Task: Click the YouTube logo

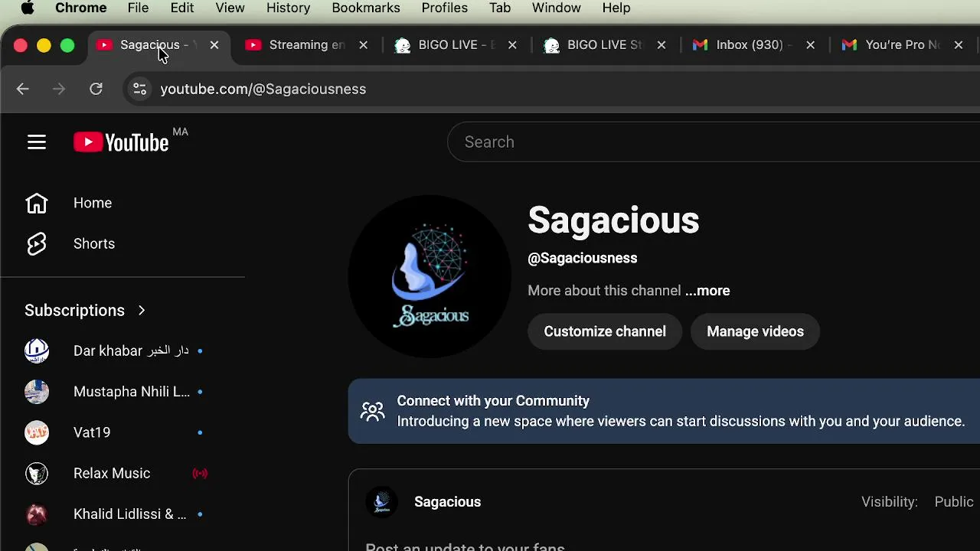Action: click(121, 142)
